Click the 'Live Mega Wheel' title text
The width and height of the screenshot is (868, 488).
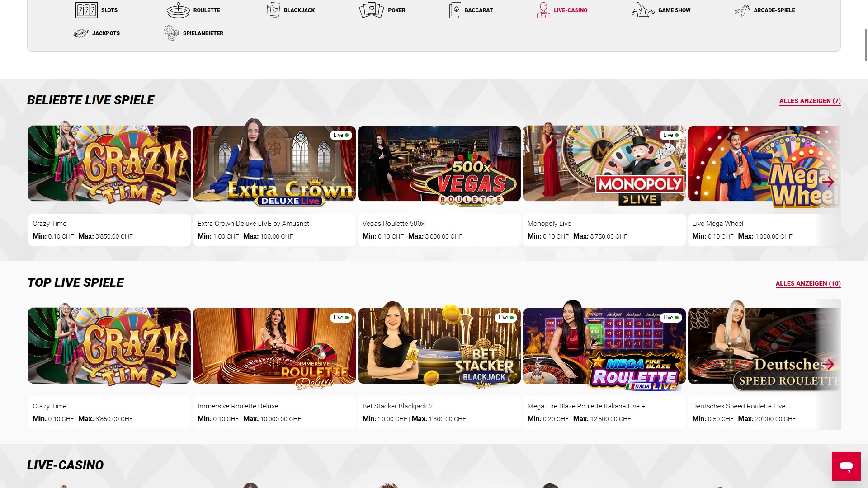(x=718, y=224)
